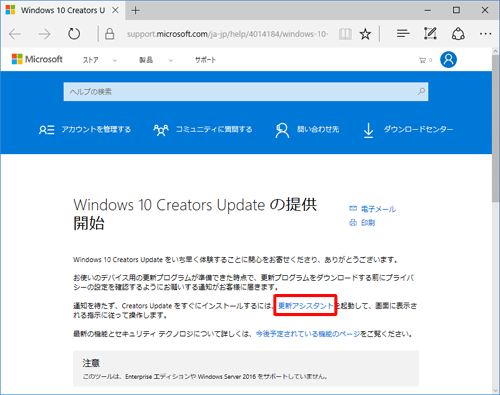The image size is (500, 395).
Task: Print article via 印刷 link
Action: (x=368, y=223)
